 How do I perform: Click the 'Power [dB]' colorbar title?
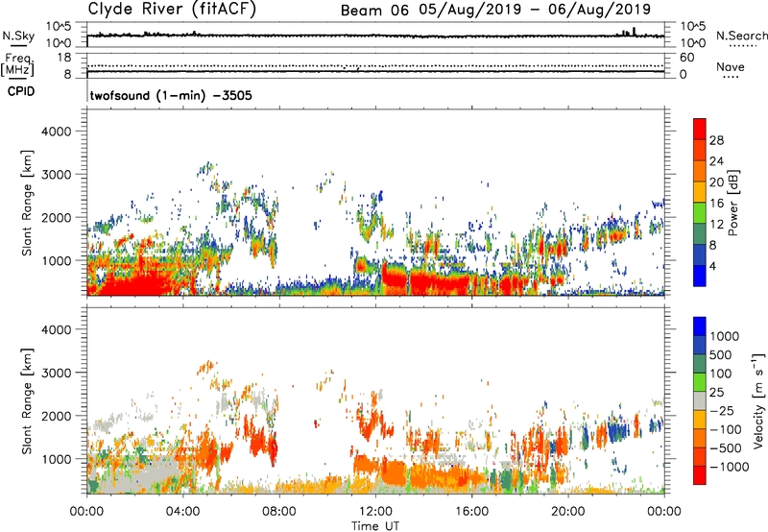[732, 204]
